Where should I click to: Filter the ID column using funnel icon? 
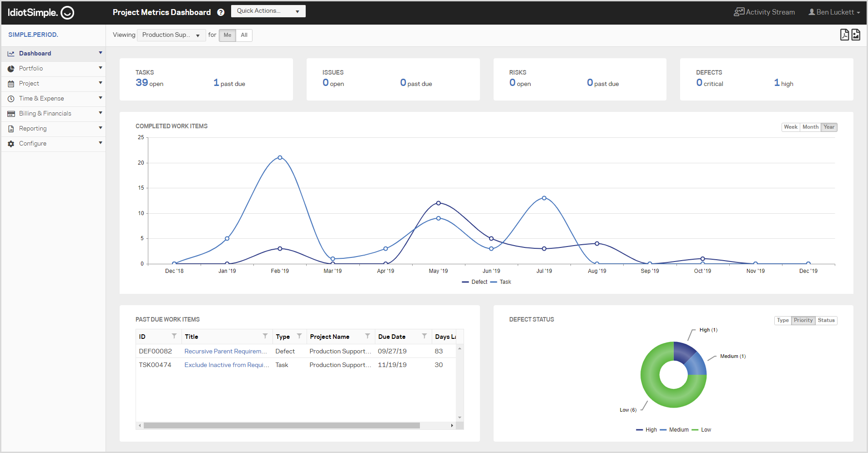click(x=174, y=336)
